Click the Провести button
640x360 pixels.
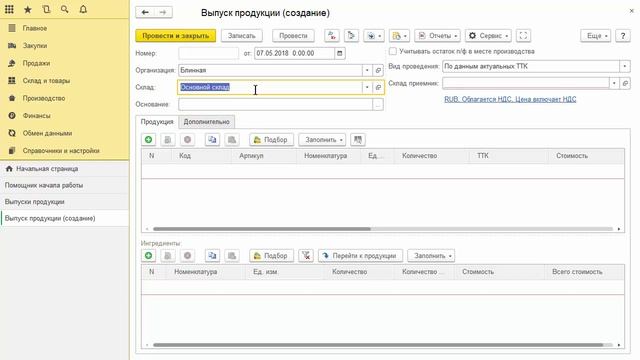pos(293,36)
